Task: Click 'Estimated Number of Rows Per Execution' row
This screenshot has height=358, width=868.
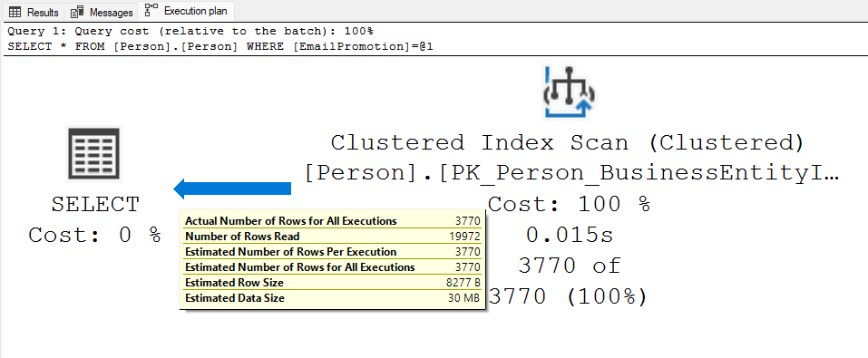Action: tap(333, 252)
